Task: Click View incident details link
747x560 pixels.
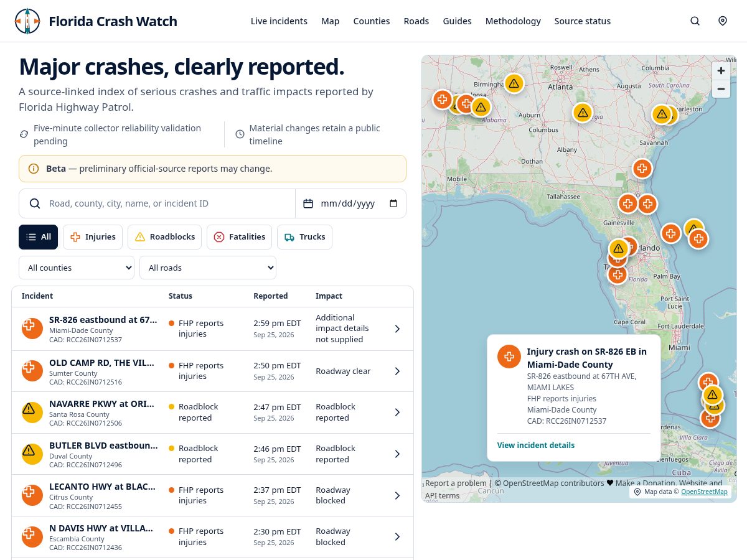Action: 535,445
